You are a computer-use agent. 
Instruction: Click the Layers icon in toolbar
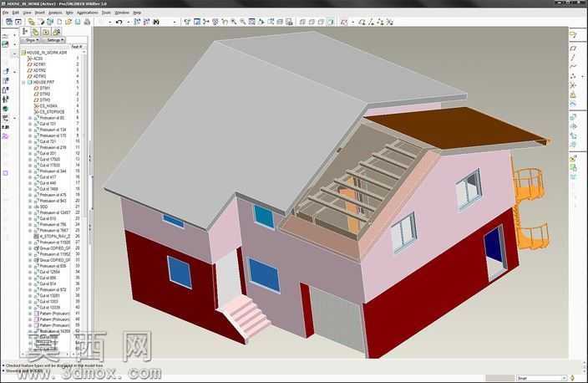tap(280, 22)
